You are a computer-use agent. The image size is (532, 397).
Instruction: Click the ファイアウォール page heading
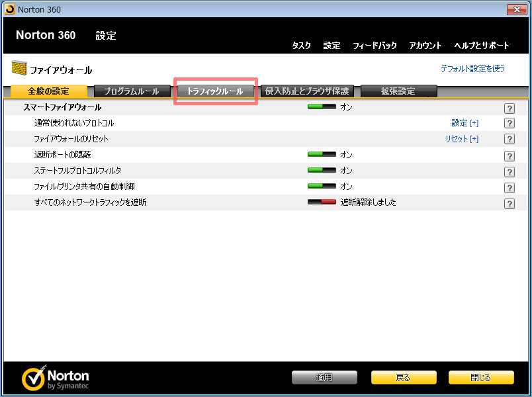(x=61, y=70)
